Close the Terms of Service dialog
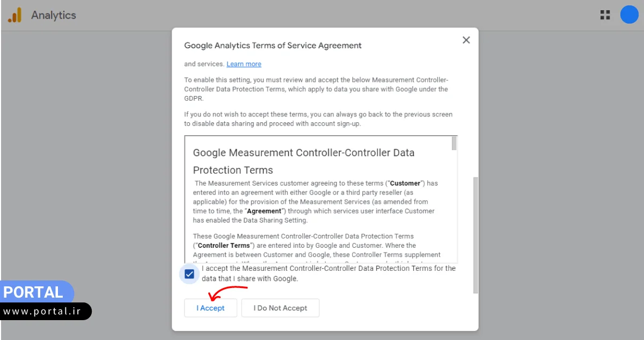Screen dimensions: 644x340 [x=466, y=40]
